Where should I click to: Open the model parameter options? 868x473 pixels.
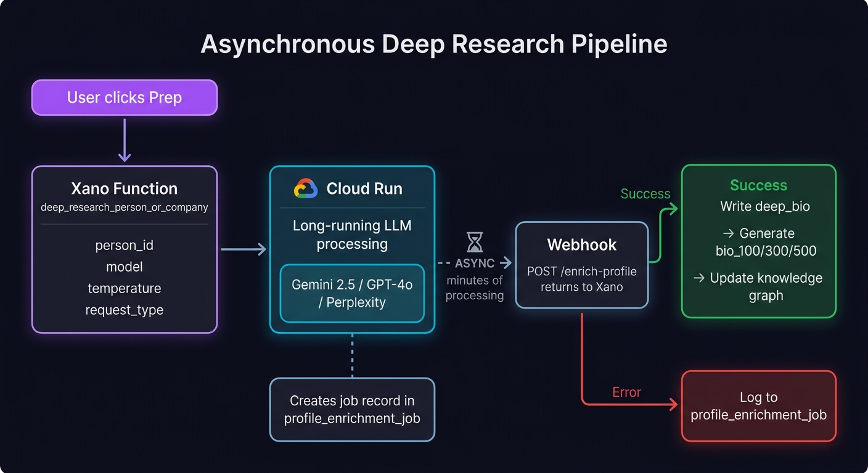(124, 267)
